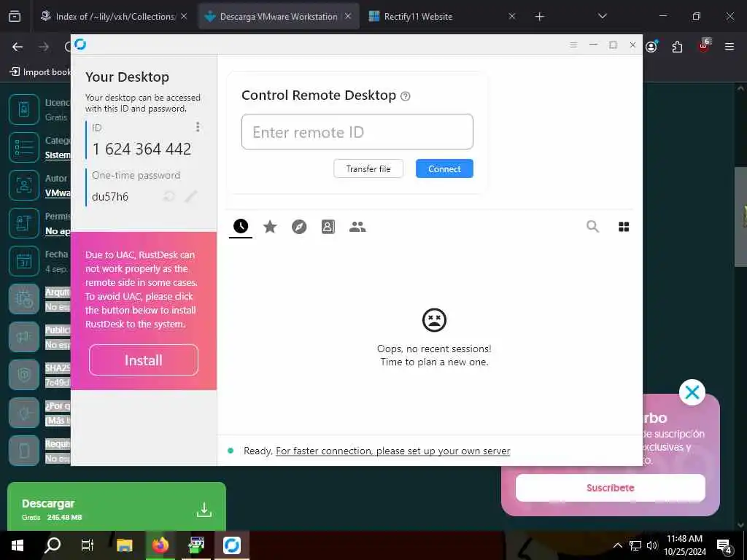Click the Licencia icon in the webpage sidebar
The height and width of the screenshot is (560, 747).
click(24, 109)
